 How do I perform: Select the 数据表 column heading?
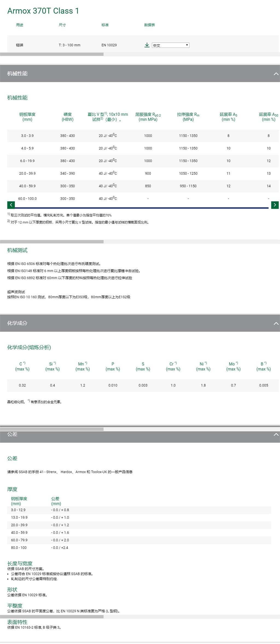point(150,25)
